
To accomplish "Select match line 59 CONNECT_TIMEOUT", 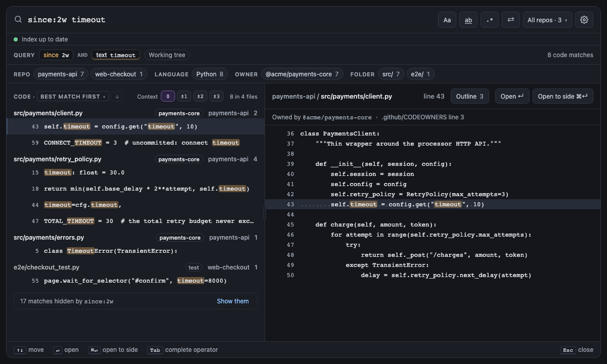I will (136, 143).
